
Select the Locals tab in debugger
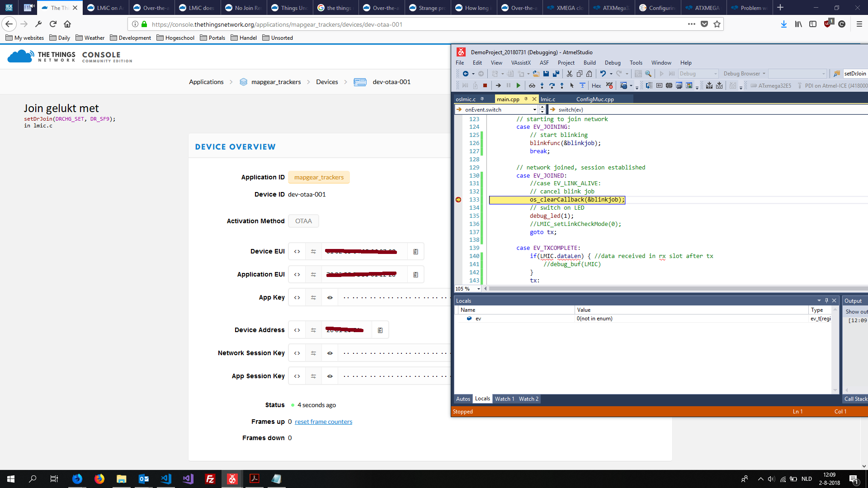[x=482, y=399]
